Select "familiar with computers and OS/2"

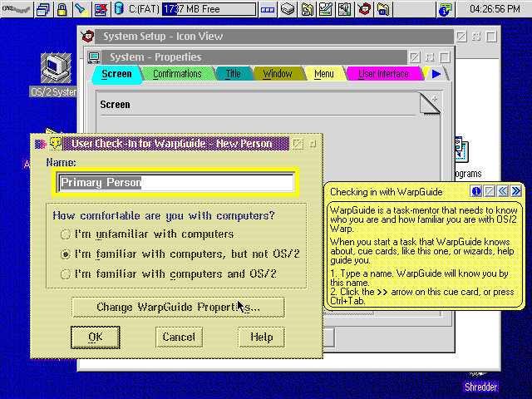pos(168,273)
